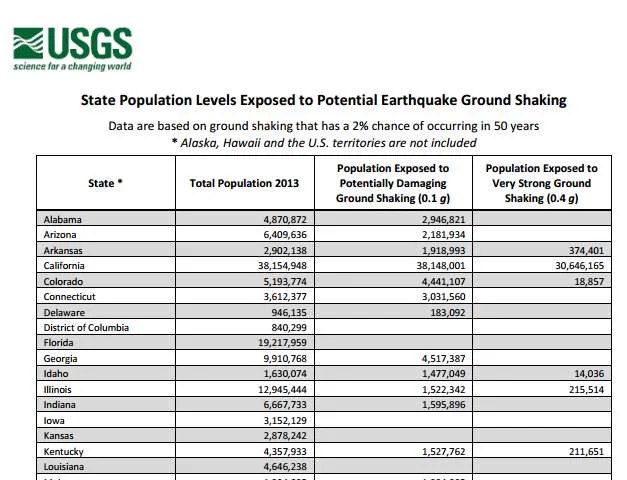Click the Alaska, Hawaii exclusion footnote text
Viewport: 627px width, 480px height.
tap(324, 143)
